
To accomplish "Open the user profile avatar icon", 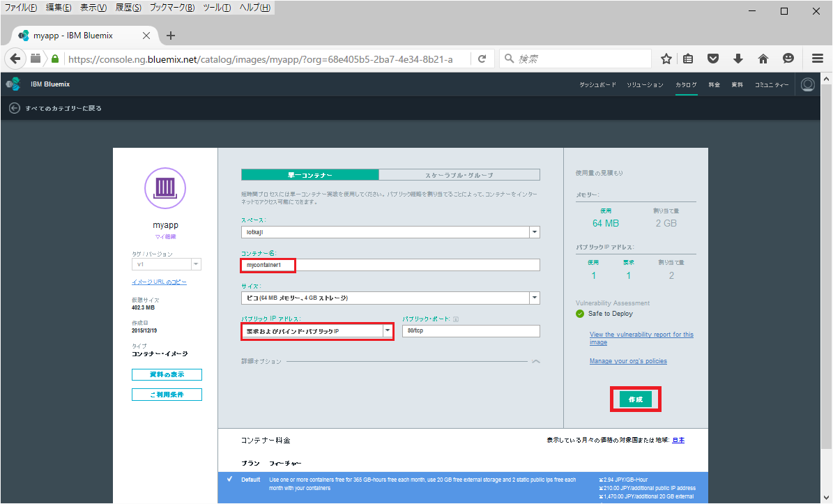I will point(807,84).
